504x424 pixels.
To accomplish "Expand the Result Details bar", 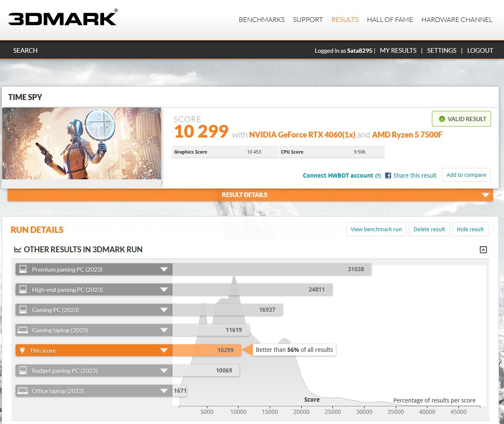I will pyautogui.click(x=250, y=194).
